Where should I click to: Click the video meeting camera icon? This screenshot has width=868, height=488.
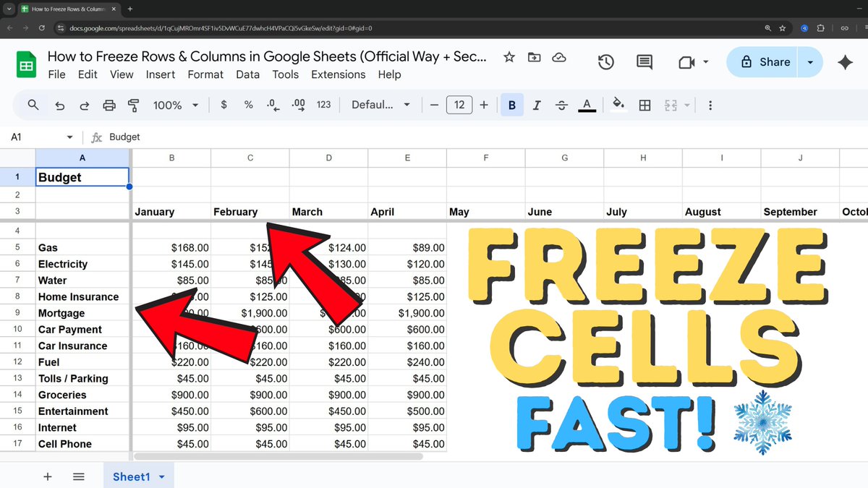686,63
